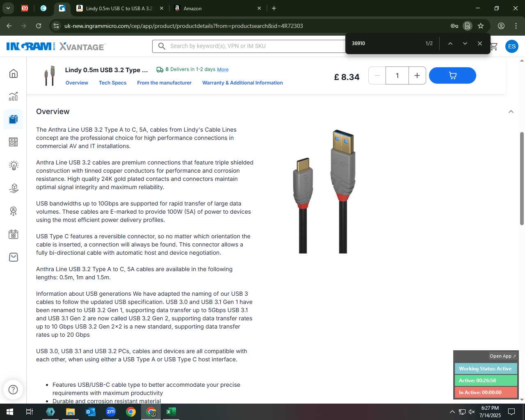Viewport: 525px width, 420px height.
Task: Click the £ 8.34 price text
Action: (x=347, y=77)
